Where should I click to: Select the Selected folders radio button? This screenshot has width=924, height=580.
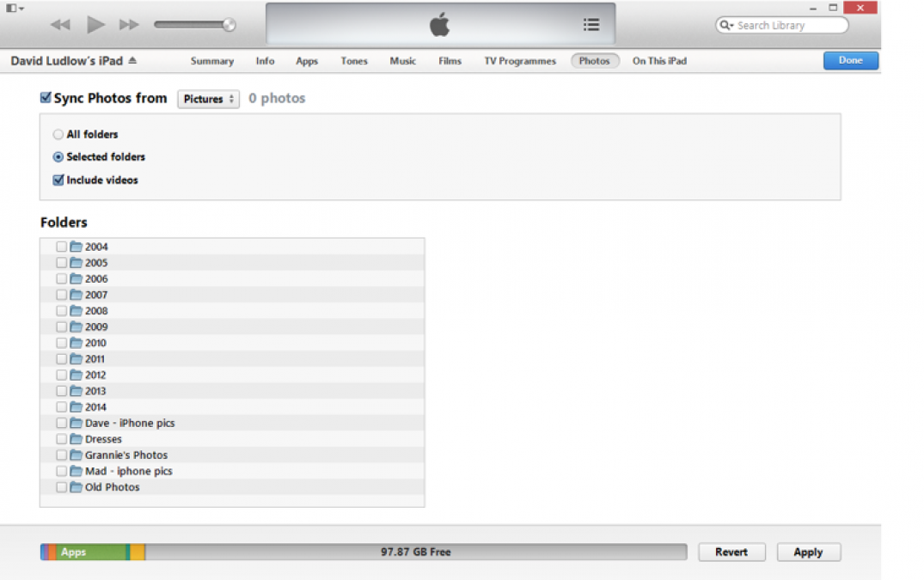pyautogui.click(x=58, y=157)
